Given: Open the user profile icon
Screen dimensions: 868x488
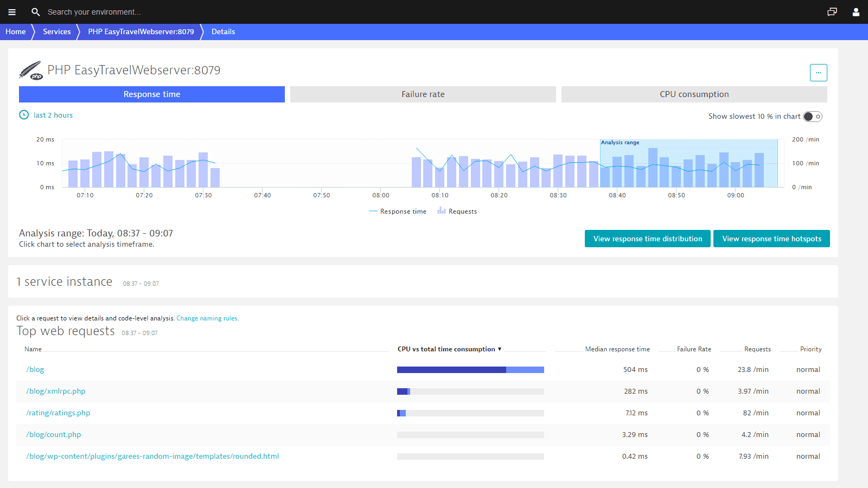Looking at the screenshot, I should coord(856,12).
